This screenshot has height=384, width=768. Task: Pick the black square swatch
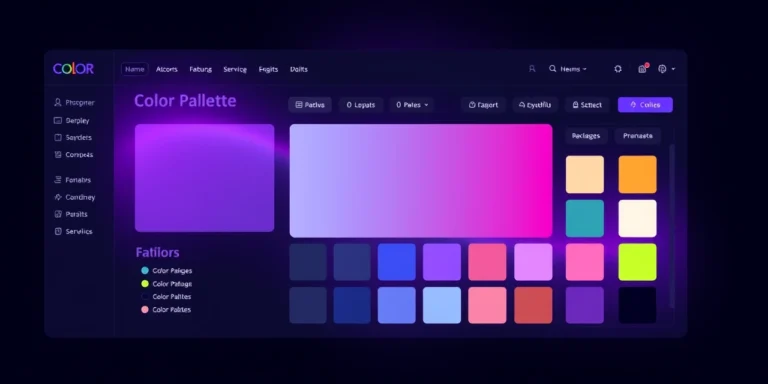(x=637, y=305)
